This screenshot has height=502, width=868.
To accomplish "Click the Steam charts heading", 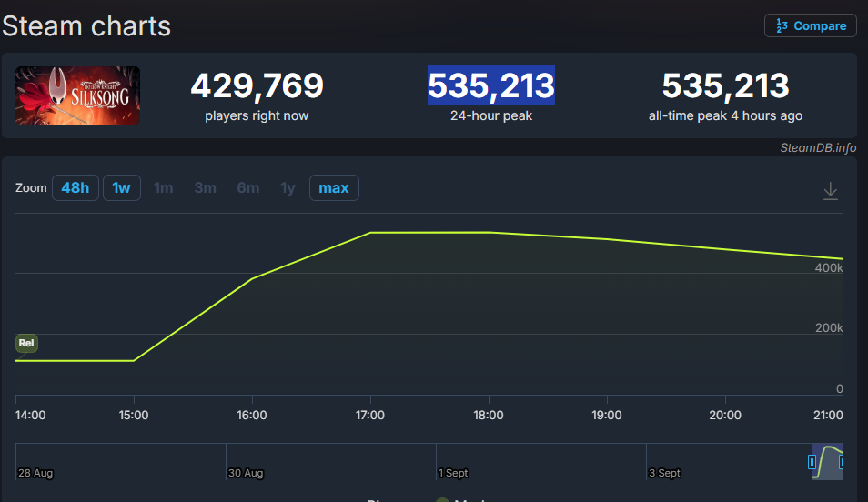I will coord(86,26).
